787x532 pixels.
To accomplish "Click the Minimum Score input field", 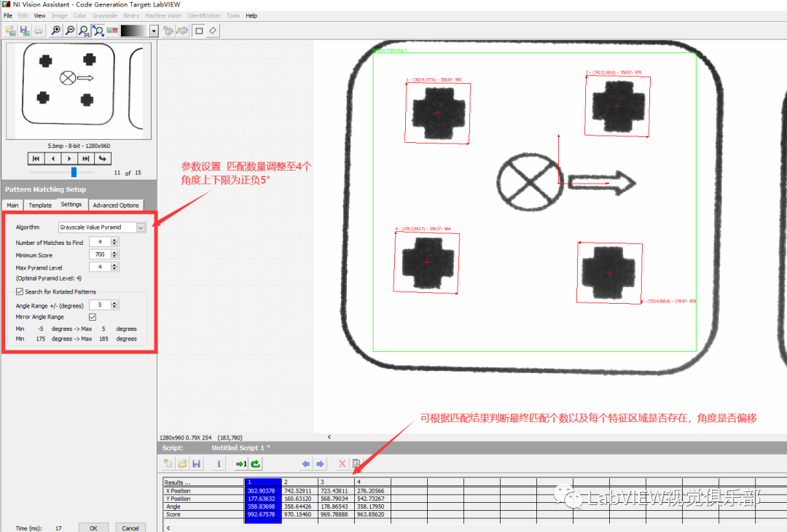I will point(98,254).
